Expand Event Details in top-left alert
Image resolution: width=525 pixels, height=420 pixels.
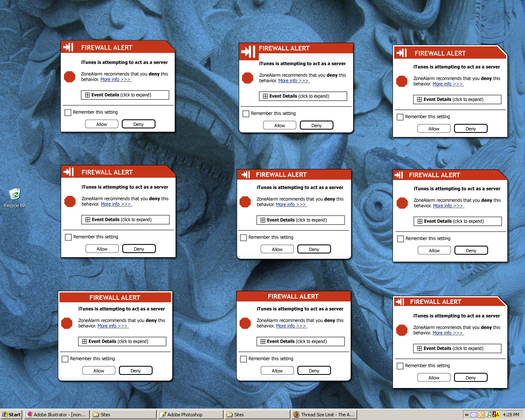[125, 95]
